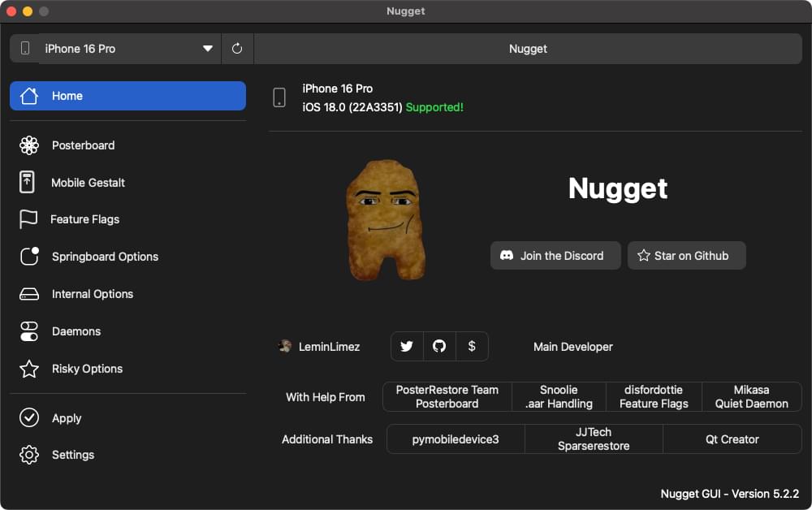Open LeminLimez GitHub link icon
The image size is (812, 510).
tap(439, 346)
